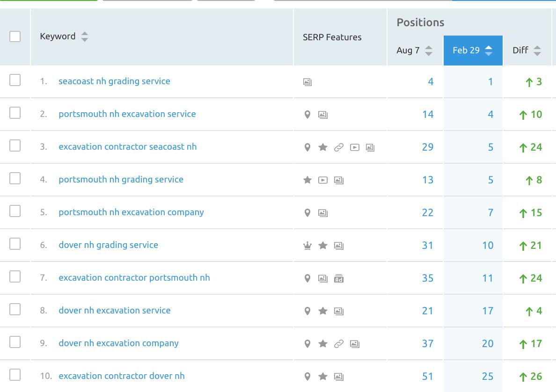Click the images icon in seacoast nh grading service row

(307, 82)
